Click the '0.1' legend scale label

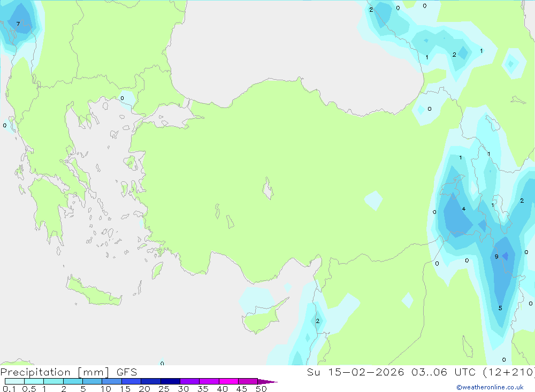tap(9, 389)
